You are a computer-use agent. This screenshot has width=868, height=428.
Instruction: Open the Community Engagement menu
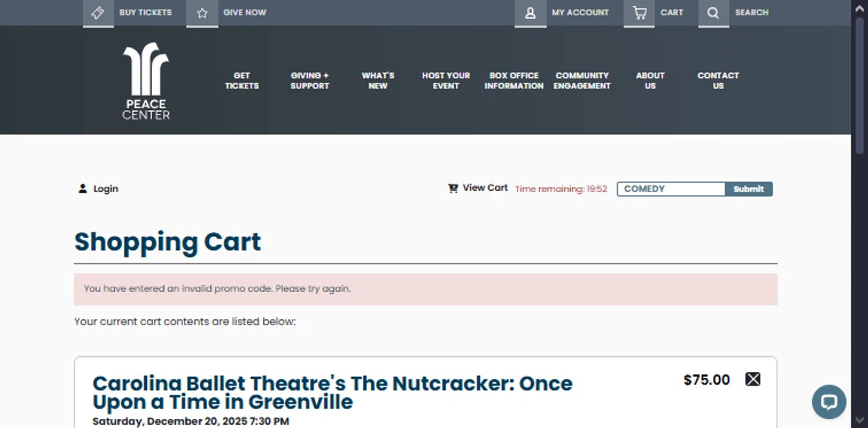click(x=582, y=80)
